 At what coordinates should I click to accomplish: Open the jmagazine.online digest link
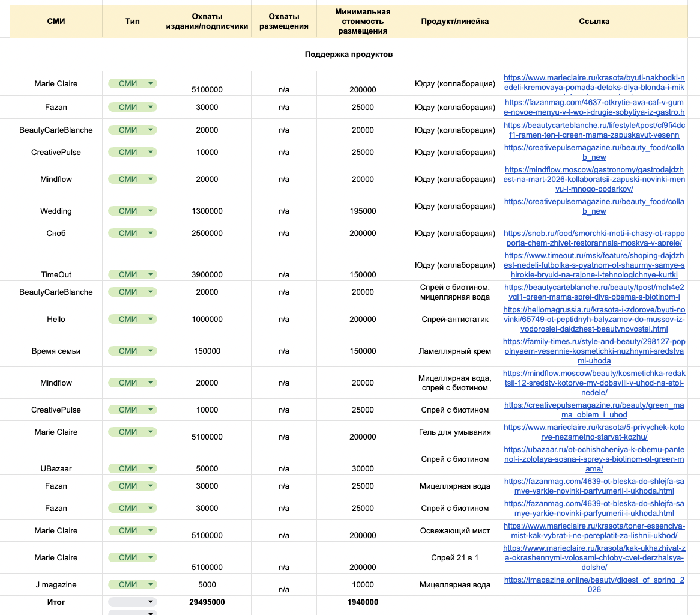click(594, 584)
